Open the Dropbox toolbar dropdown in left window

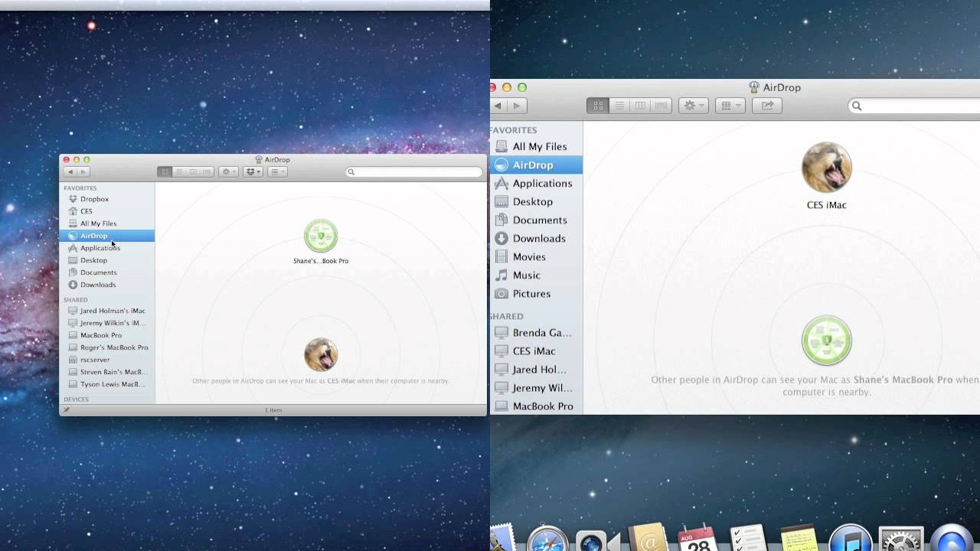(x=253, y=172)
